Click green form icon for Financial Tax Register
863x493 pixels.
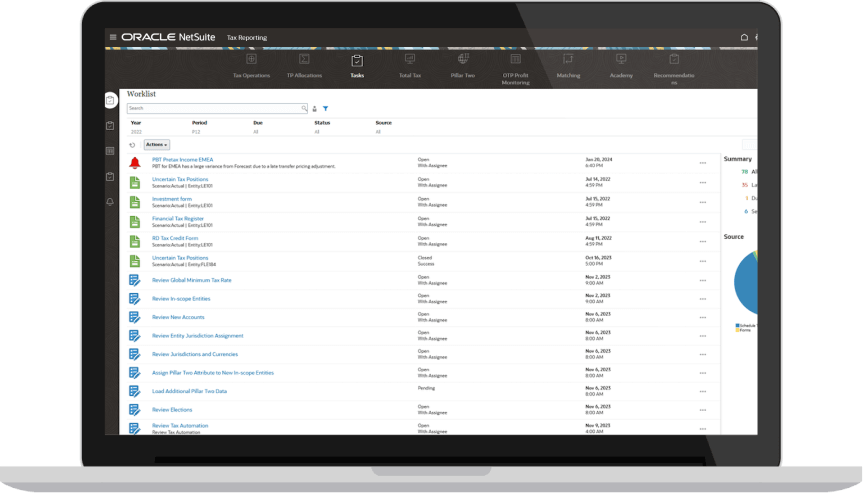[135, 222]
